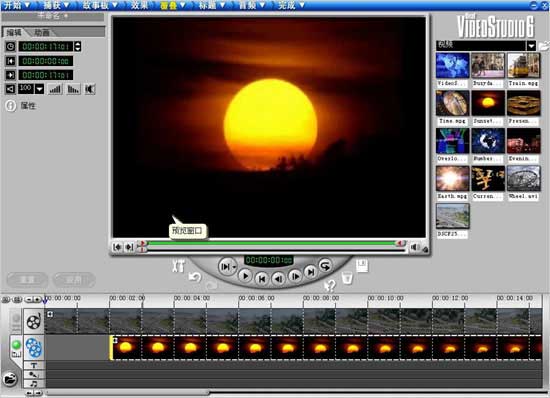Screen dimensions: 550x398
Task: Open the 捕获 step menu
Action: [56, 5]
